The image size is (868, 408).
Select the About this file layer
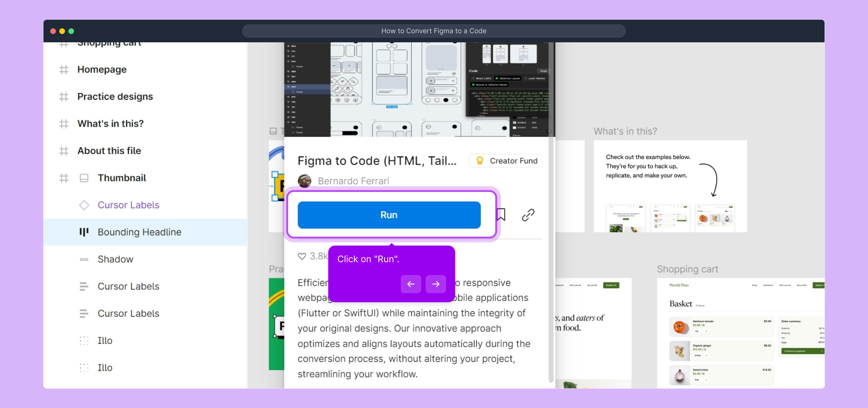coord(109,151)
